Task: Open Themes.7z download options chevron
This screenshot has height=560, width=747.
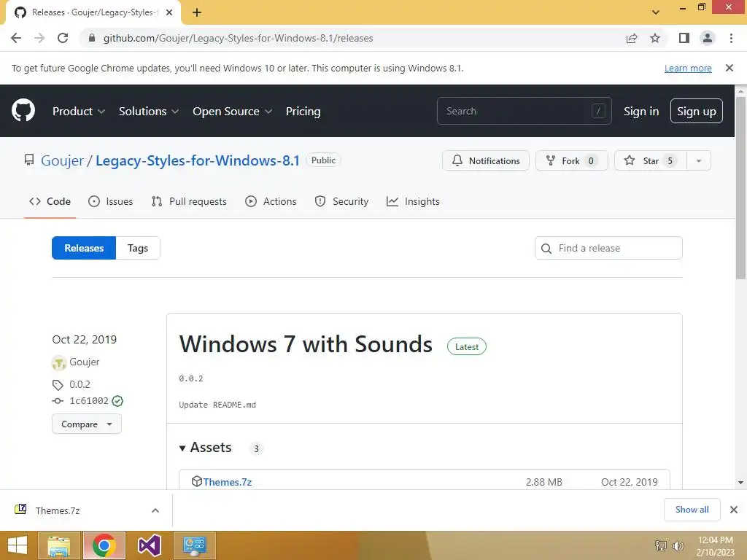Action: pyautogui.click(x=155, y=510)
